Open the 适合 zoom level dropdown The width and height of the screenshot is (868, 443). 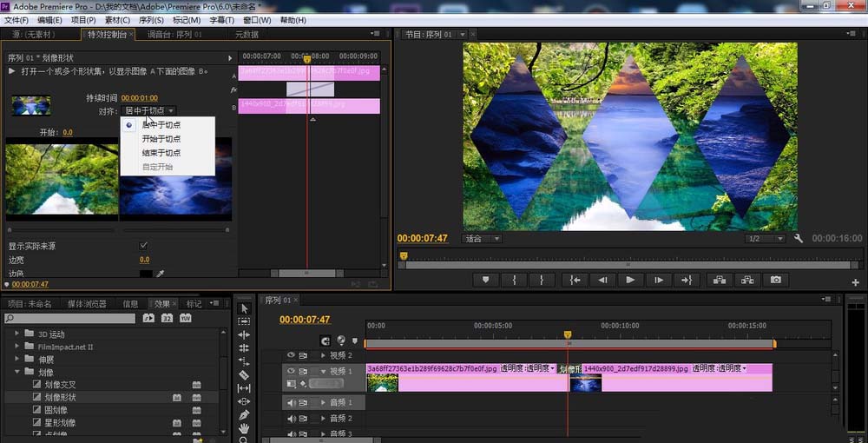coord(483,238)
